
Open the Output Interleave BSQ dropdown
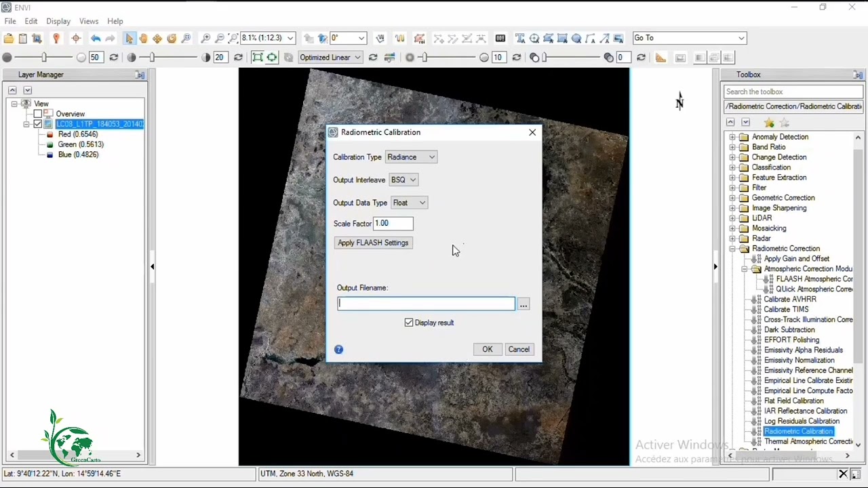click(x=403, y=180)
